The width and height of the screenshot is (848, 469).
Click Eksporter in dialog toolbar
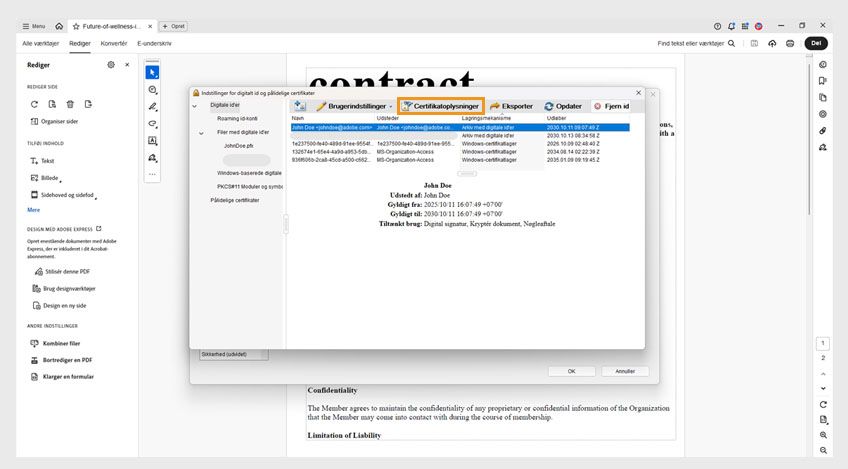[512, 106]
